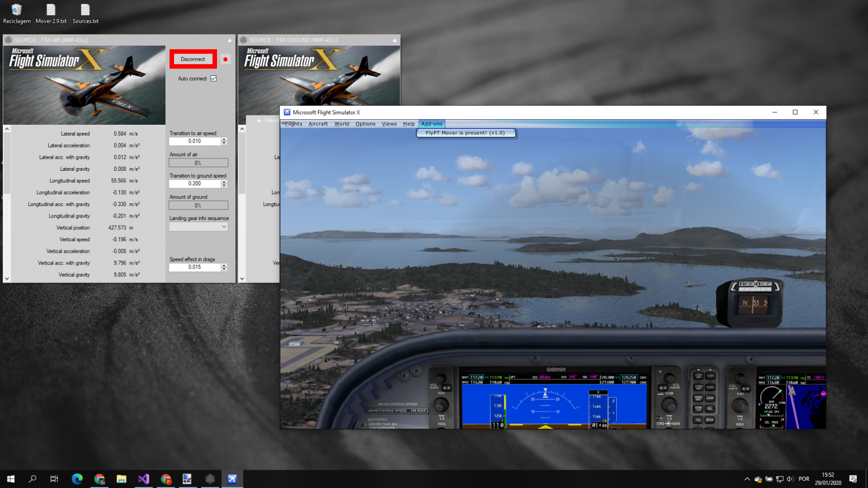
Task: Open the Aircraft menu
Action: click(x=318, y=124)
